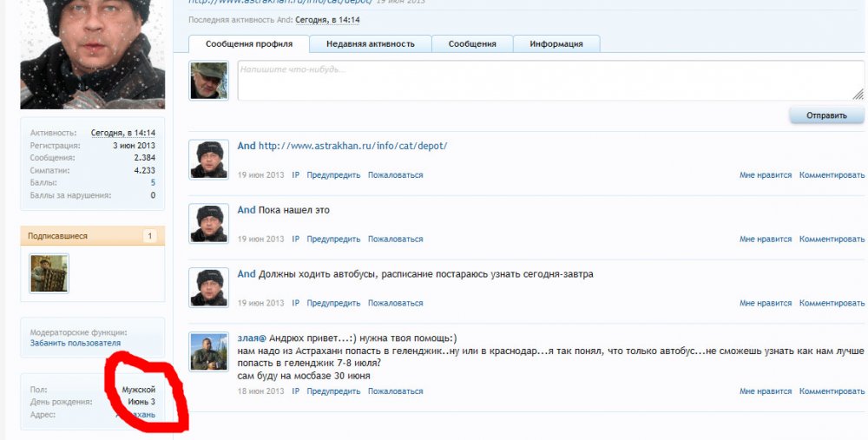
Task: Click the avatar next to astrakhan.ru link post
Action: (x=208, y=160)
